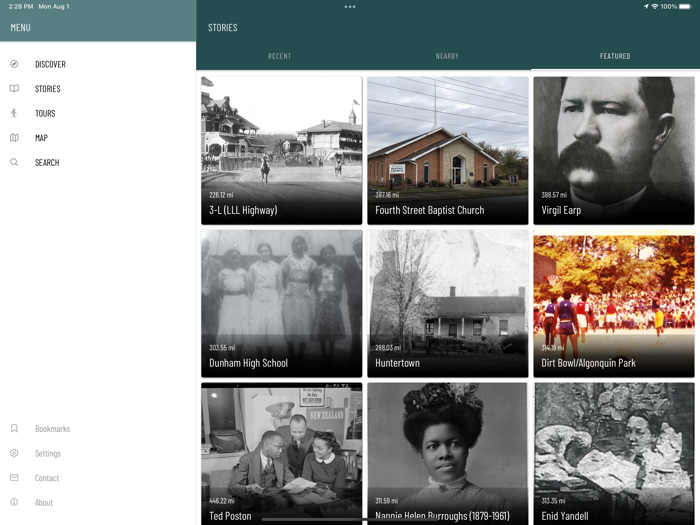
Task: Tap the three-dot multitasking indicator
Action: pos(350,7)
